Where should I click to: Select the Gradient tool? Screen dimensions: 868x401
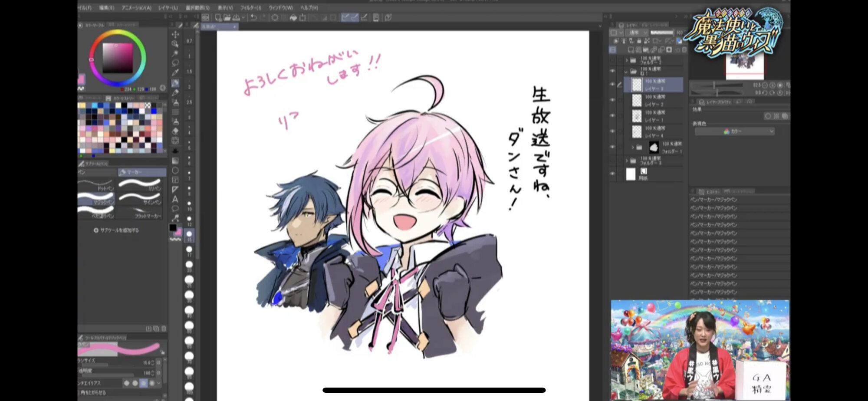coord(175,160)
